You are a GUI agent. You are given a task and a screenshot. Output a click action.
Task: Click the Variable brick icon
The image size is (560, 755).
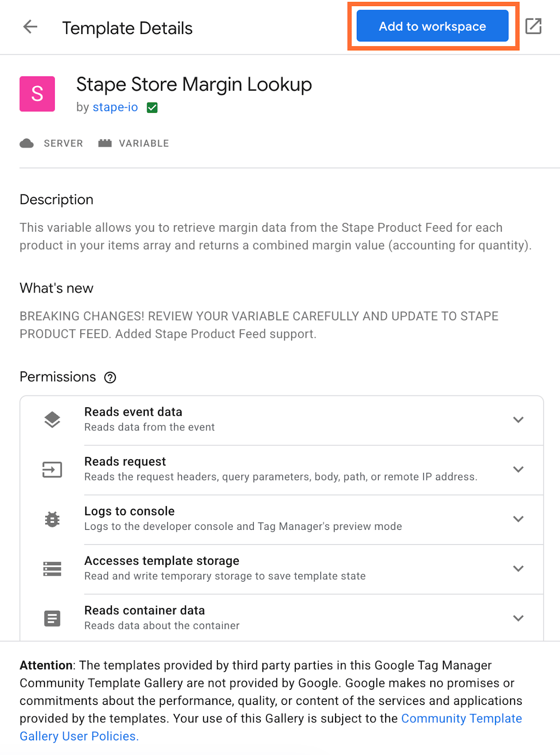click(105, 143)
